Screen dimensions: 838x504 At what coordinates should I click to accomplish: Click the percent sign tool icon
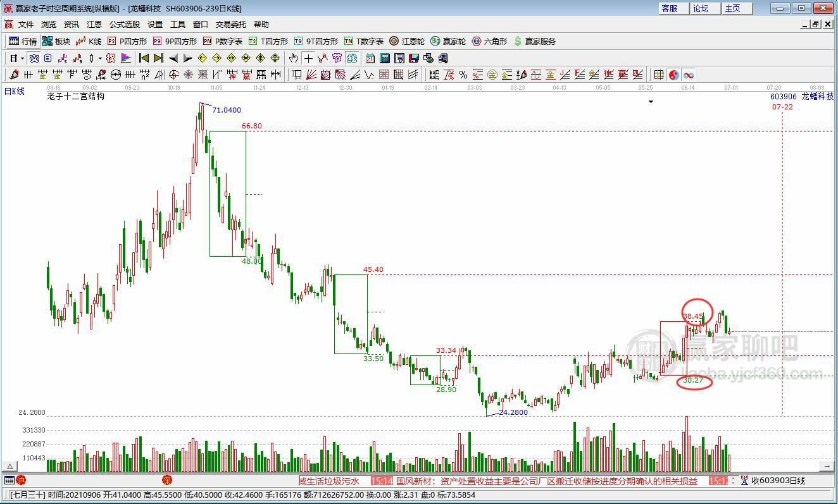[x=463, y=75]
